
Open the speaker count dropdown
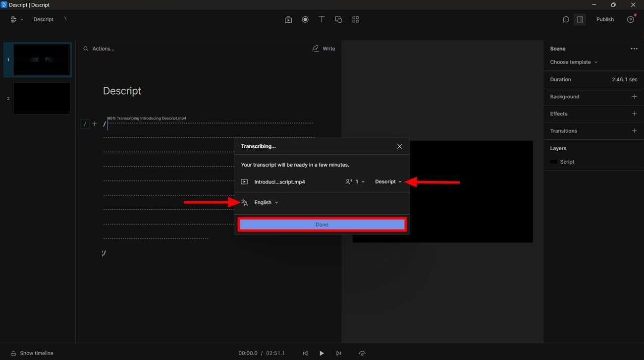coord(355,182)
